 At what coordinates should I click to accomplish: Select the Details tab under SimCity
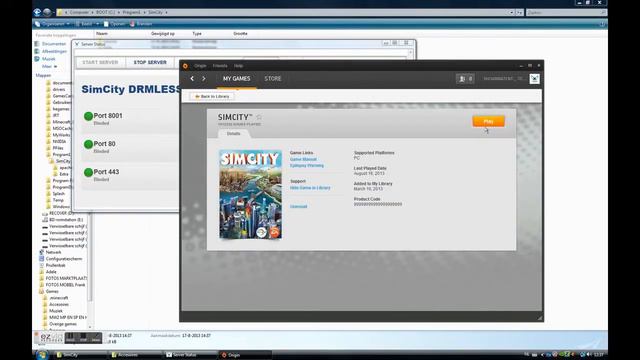tap(233, 133)
